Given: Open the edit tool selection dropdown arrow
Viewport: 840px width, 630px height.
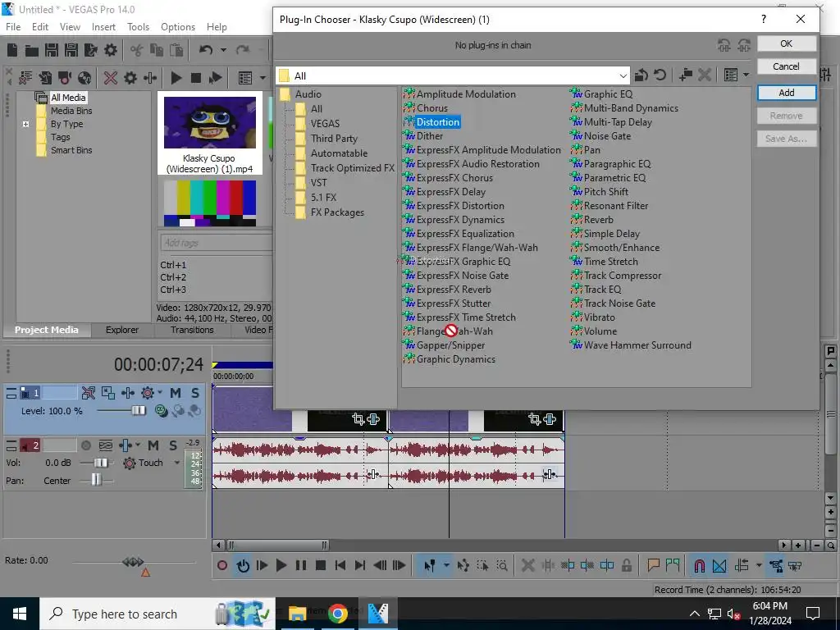Looking at the screenshot, I should tap(445, 565).
